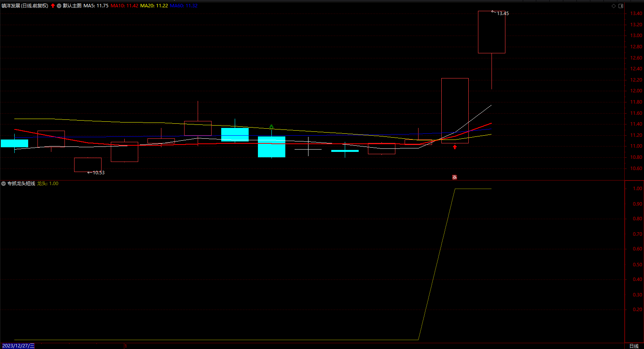Click the 龙头: 1.00 value label

48,184
